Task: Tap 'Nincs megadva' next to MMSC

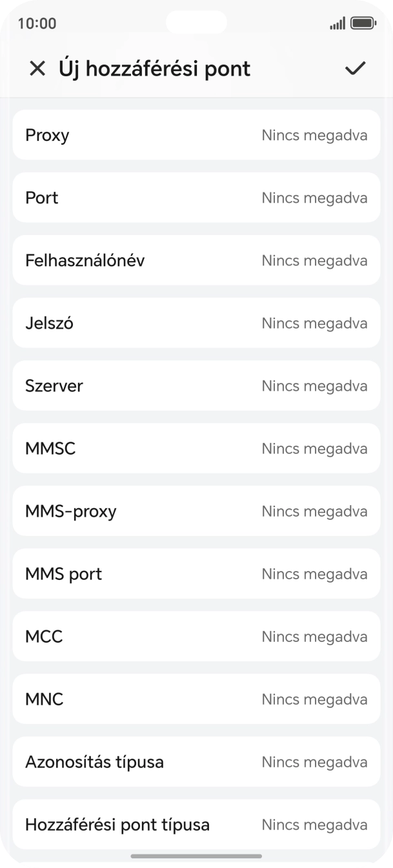Action: click(314, 448)
